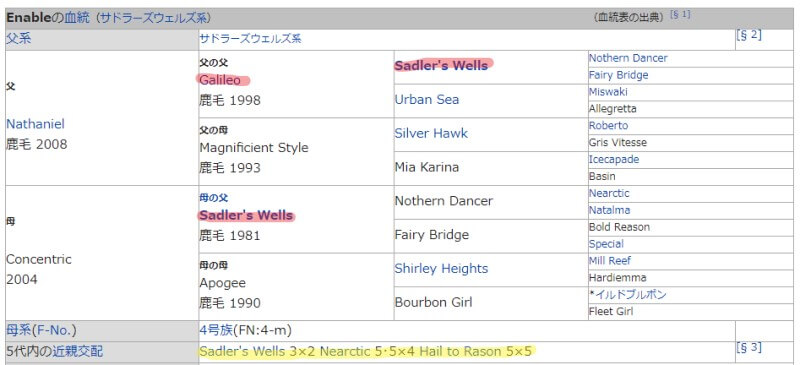
Task: Open the § 3 reference note
Action: click(x=748, y=348)
